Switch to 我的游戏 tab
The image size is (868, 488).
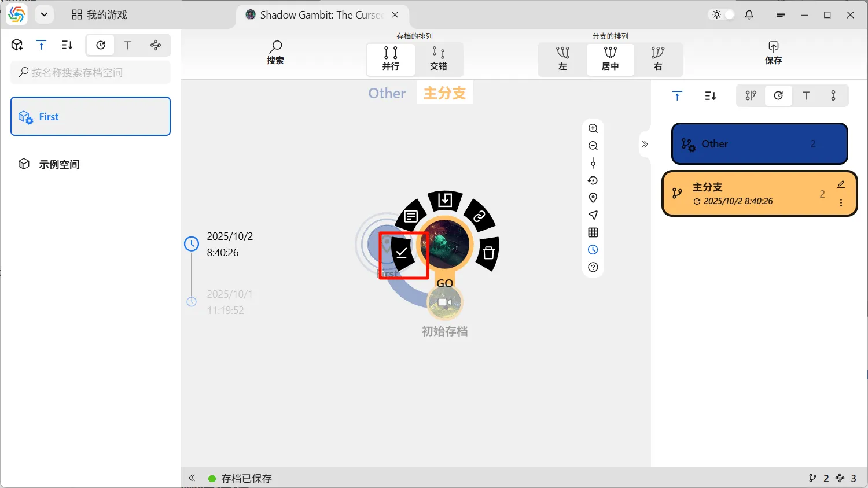coord(100,15)
